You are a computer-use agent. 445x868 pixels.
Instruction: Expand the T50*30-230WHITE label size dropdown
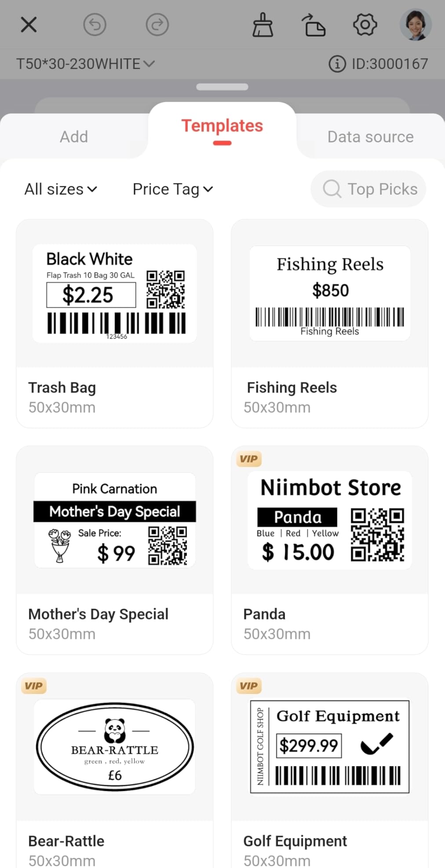(x=86, y=64)
